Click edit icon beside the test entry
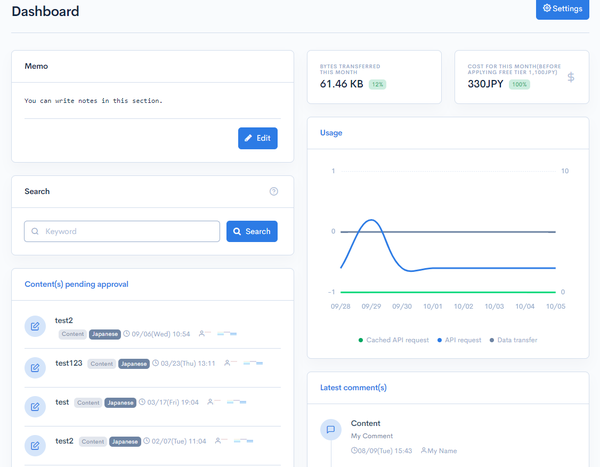600x467 pixels. [x=35, y=407]
